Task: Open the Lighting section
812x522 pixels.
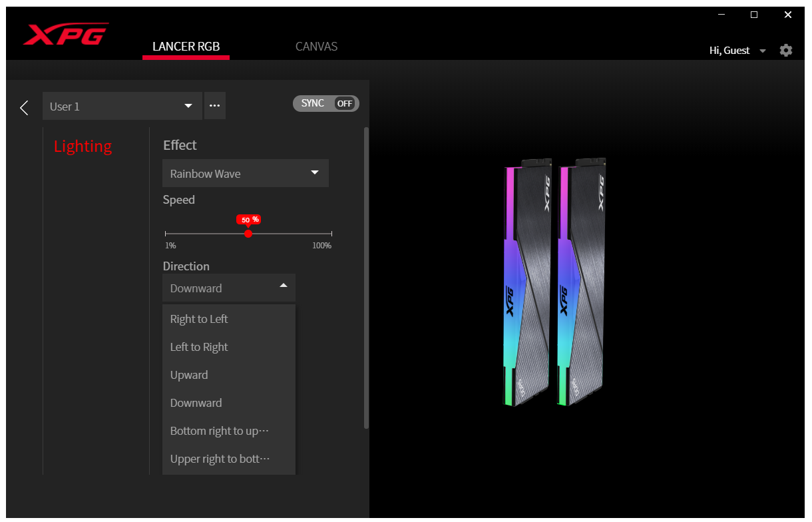Action: click(83, 146)
